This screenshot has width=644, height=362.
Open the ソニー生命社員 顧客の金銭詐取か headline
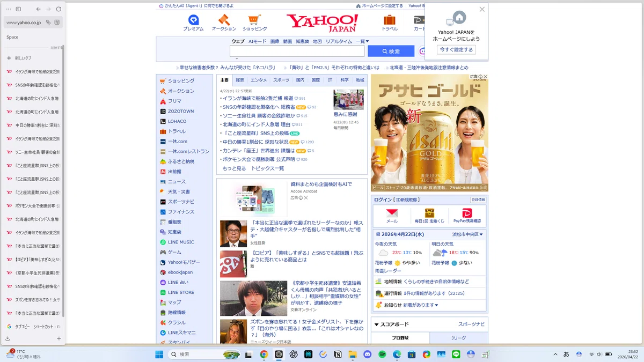click(x=259, y=115)
